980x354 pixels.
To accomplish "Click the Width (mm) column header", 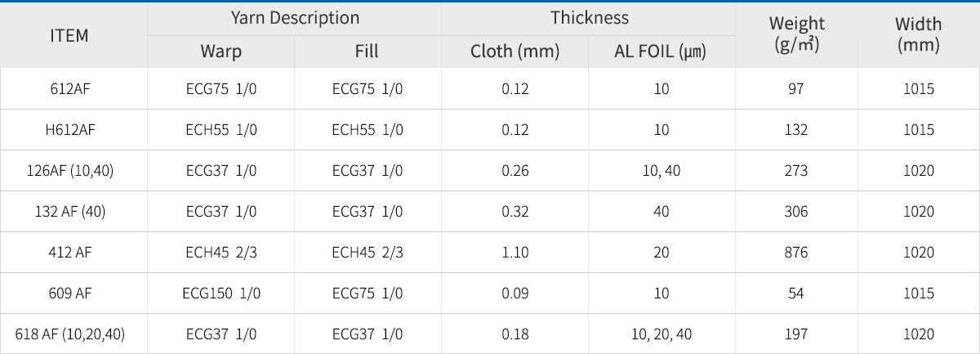I will [919, 35].
